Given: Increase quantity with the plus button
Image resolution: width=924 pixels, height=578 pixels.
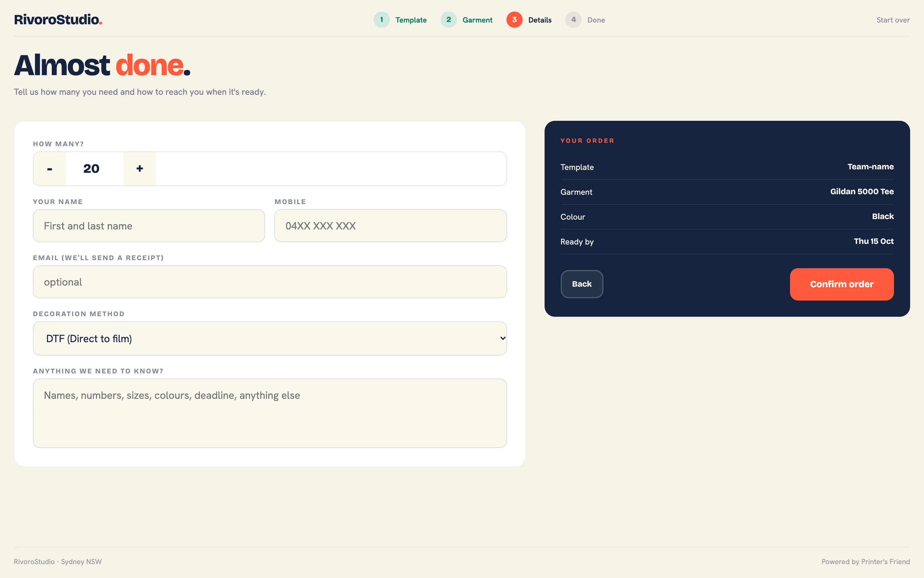Looking at the screenshot, I should (x=140, y=168).
